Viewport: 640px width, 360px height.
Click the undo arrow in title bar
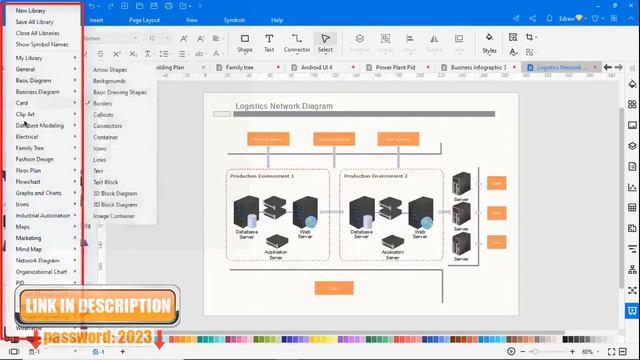[92, 6]
